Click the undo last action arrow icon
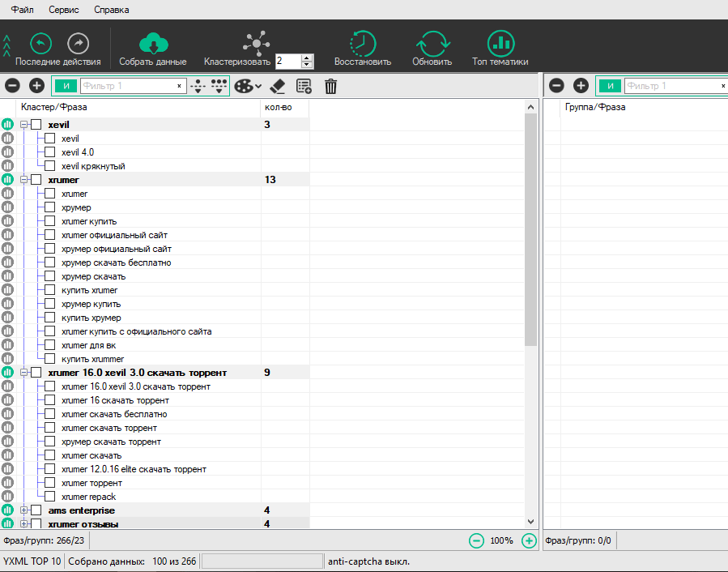The image size is (728, 572). click(40, 44)
